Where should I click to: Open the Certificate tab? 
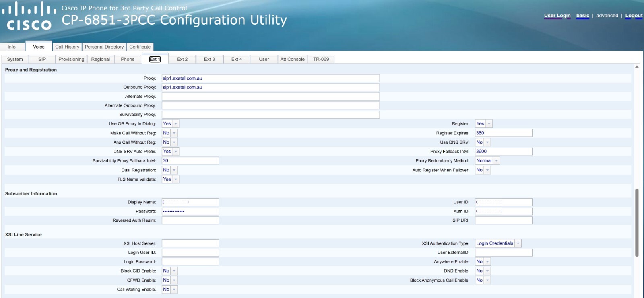(140, 47)
